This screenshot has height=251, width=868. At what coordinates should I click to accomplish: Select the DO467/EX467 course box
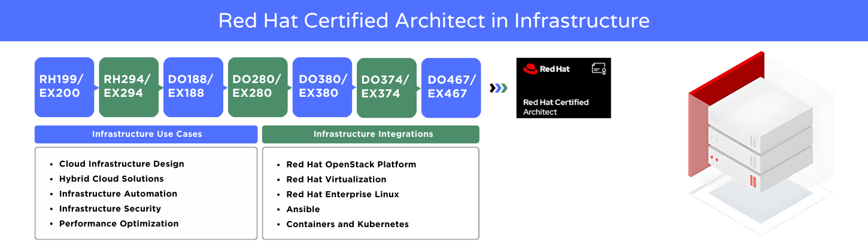[451, 87]
